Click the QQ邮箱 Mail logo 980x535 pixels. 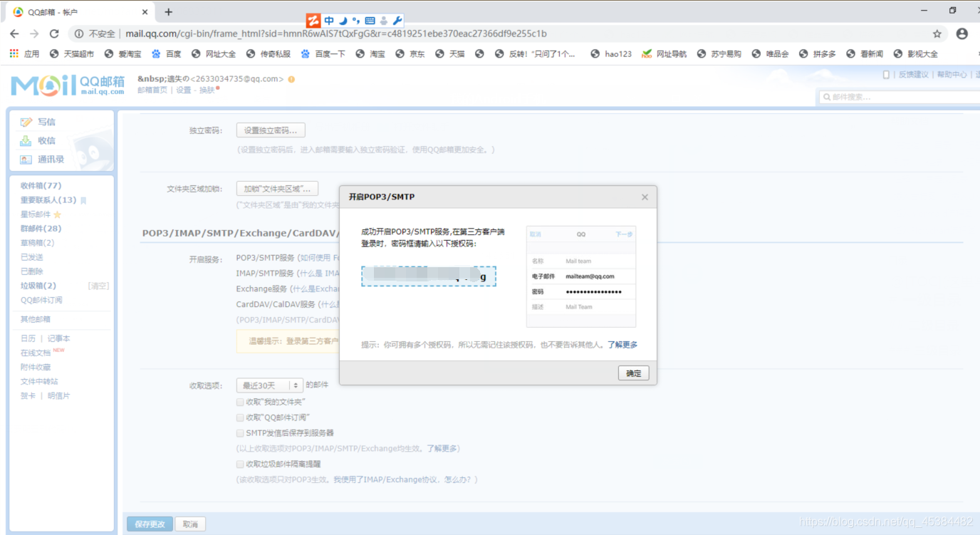(x=68, y=85)
